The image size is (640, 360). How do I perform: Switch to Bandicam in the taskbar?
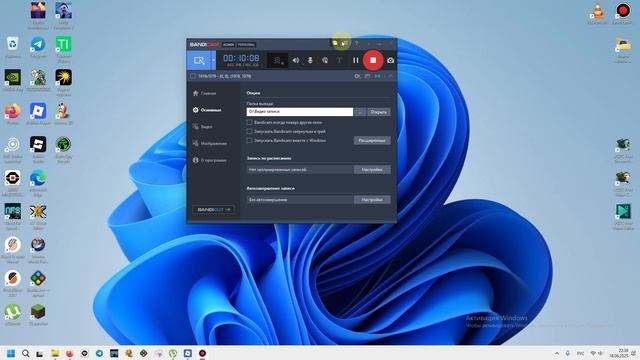pos(202,353)
